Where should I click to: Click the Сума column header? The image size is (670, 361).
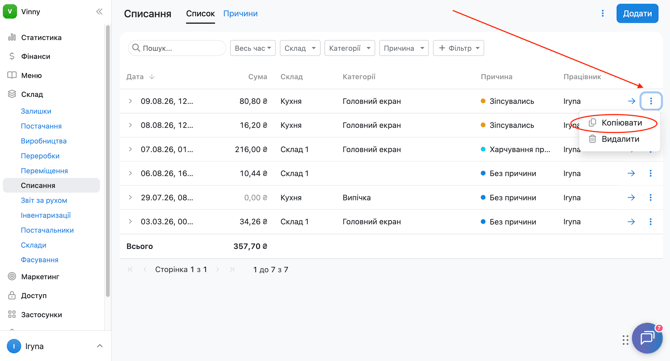click(x=258, y=77)
